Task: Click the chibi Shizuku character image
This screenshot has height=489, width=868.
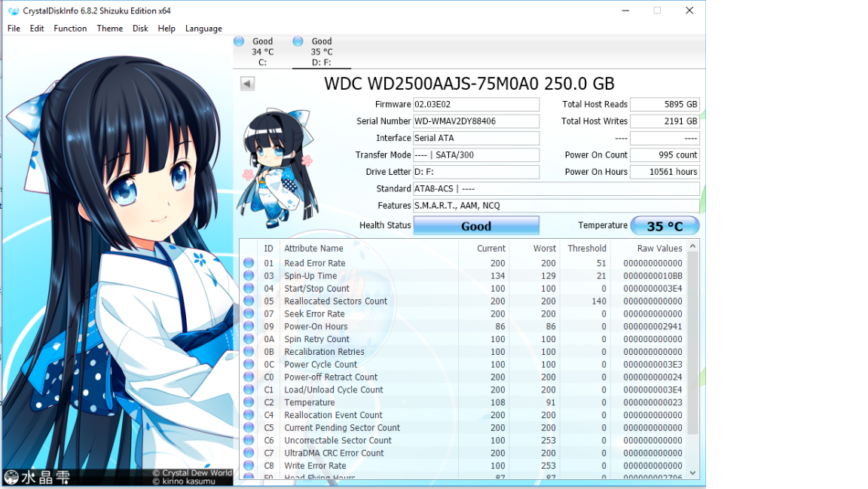Action: pos(277,168)
